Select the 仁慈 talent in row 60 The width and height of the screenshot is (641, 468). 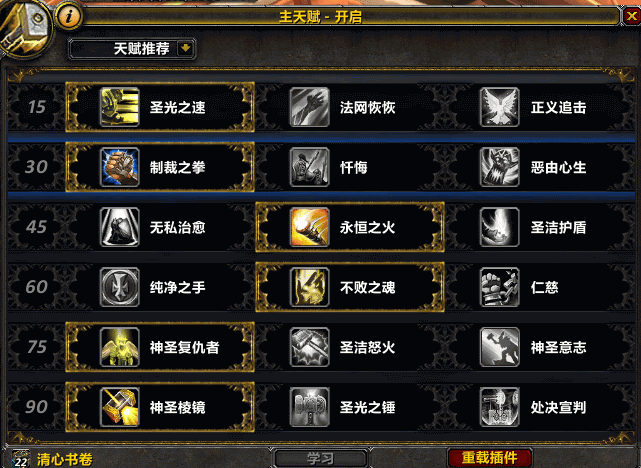(540, 287)
